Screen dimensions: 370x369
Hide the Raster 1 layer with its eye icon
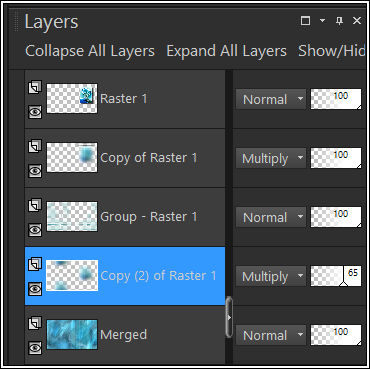(x=35, y=112)
